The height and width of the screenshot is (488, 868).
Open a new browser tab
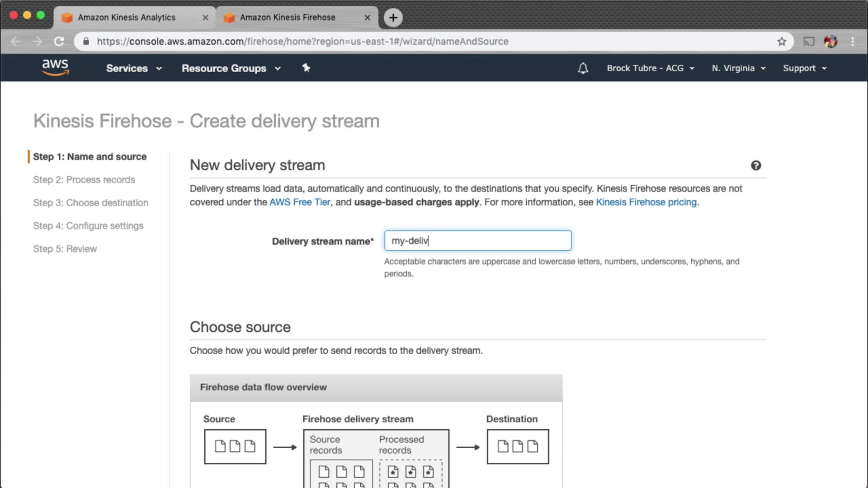393,18
